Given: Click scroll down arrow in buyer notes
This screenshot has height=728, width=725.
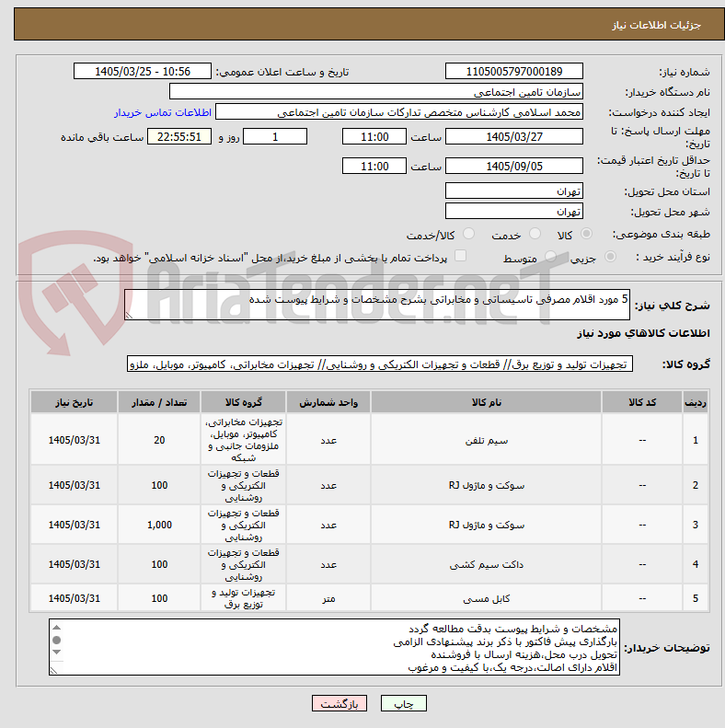Looking at the screenshot, I should pyautogui.click(x=57, y=653).
